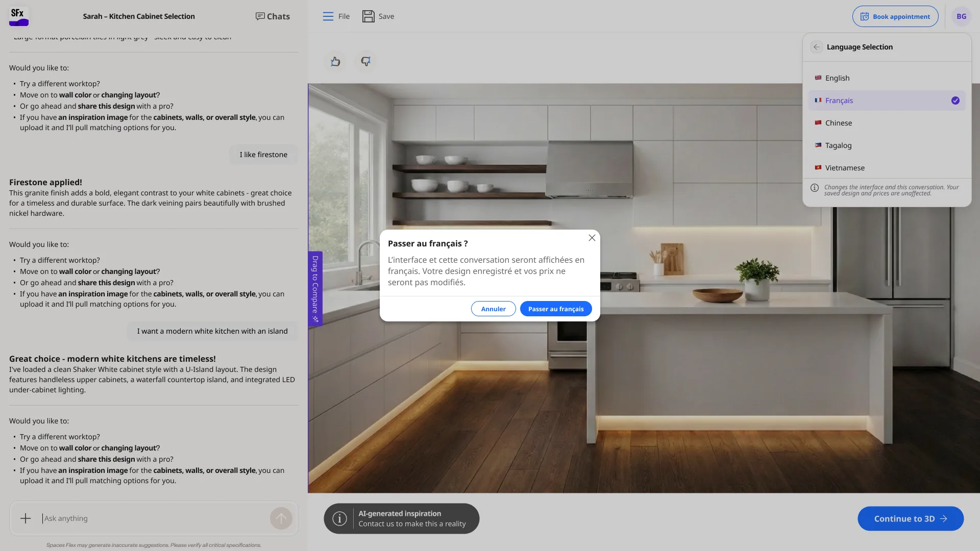The width and height of the screenshot is (980, 551).
Task: Select Vietnamese language option
Action: [887, 168]
